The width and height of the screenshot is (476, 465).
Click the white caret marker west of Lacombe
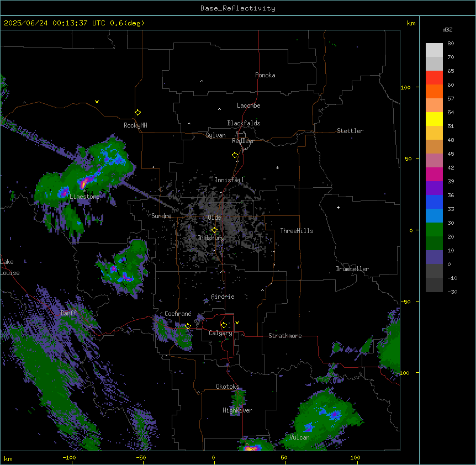[219, 109]
